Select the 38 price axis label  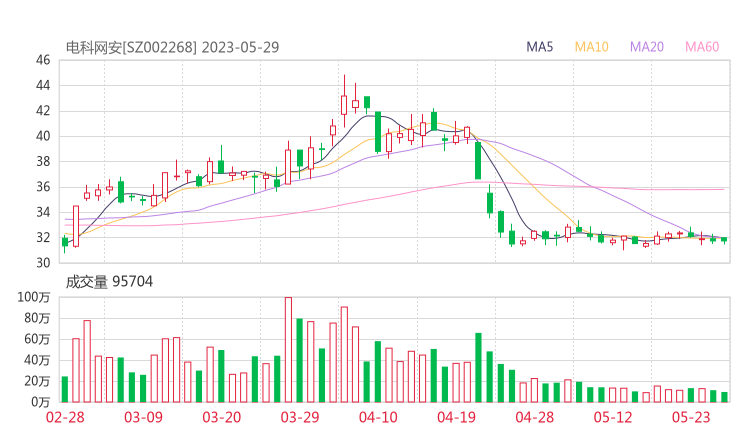pyautogui.click(x=43, y=162)
